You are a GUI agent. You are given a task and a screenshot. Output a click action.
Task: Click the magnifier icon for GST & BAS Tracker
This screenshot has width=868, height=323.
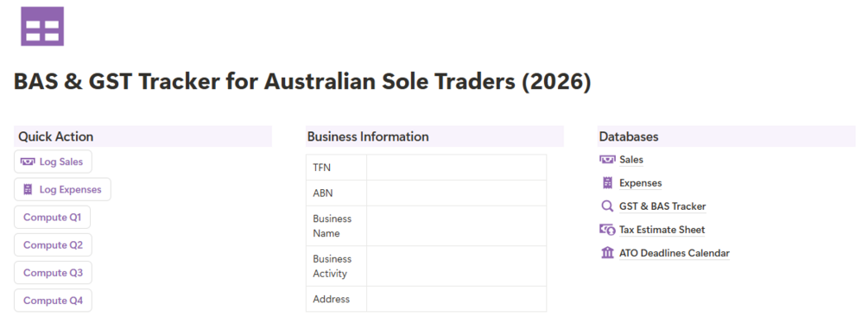(607, 206)
